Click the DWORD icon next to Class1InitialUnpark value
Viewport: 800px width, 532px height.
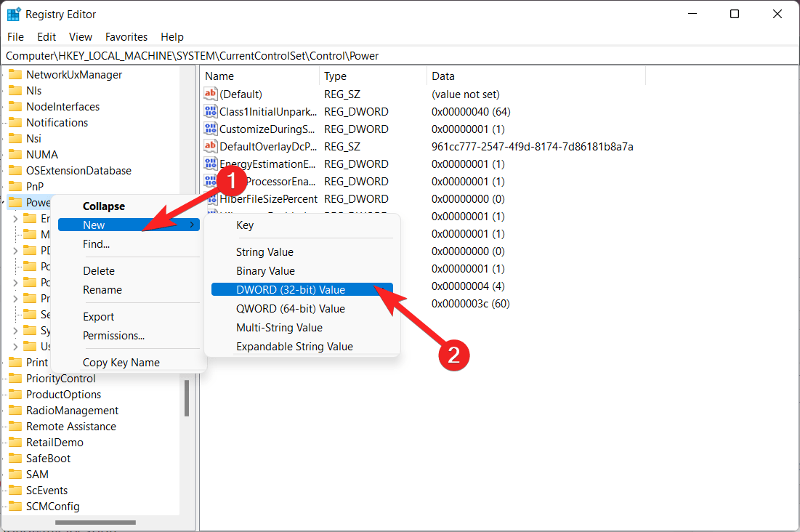[x=211, y=111]
